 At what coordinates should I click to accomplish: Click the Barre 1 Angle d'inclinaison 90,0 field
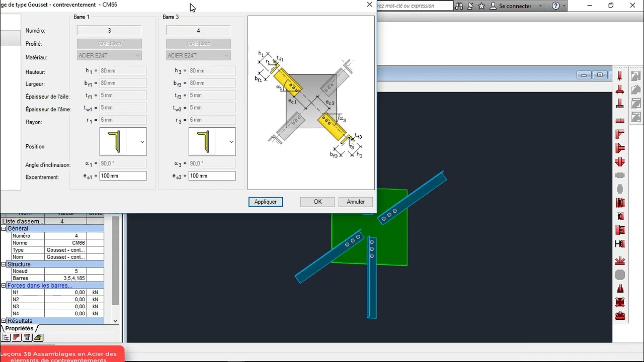tap(123, 164)
